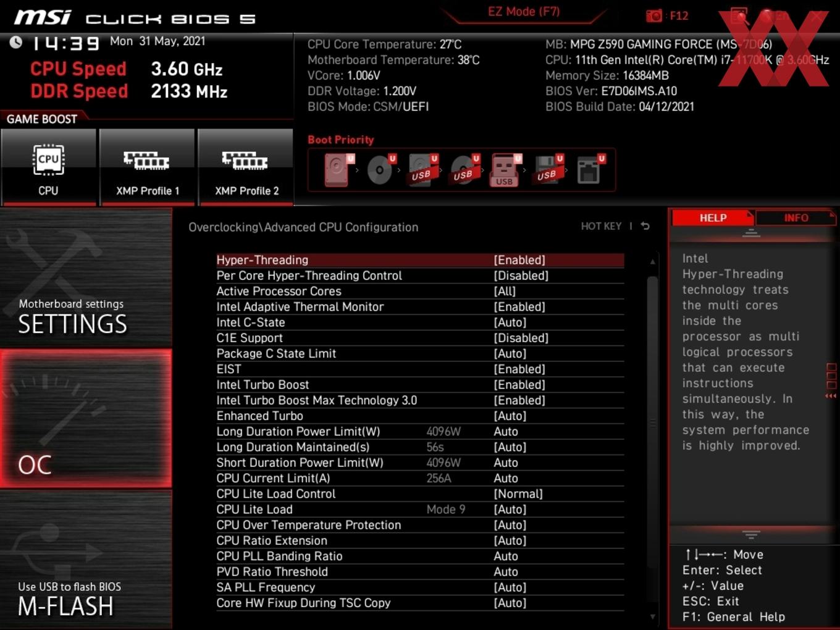Select the USB key boot device icon
Viewport: 840px width, 630px height.
point(505,170)
